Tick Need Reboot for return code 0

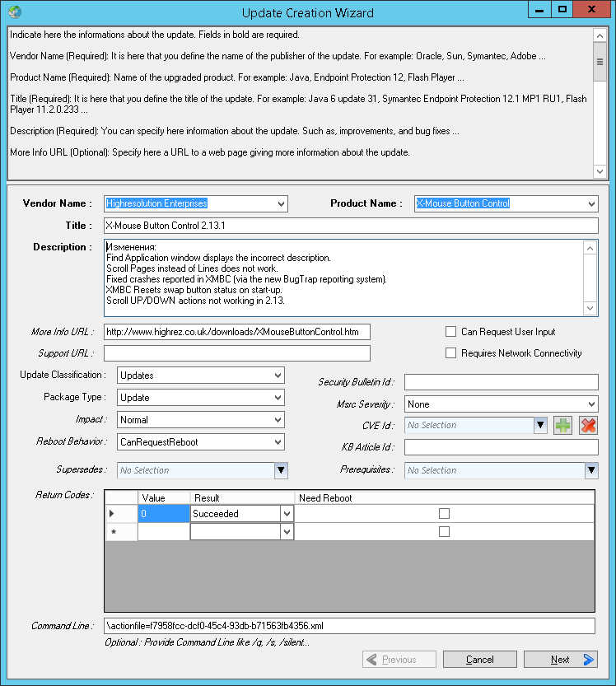pos(444,513)
